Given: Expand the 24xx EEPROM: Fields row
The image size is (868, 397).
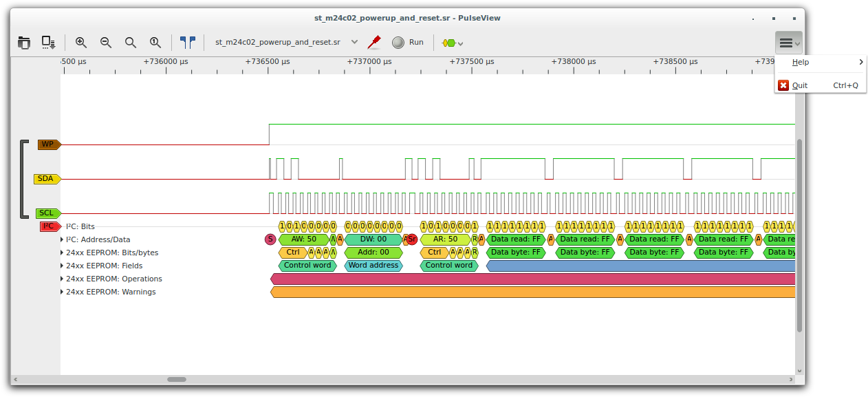Looking at the screenshot, I should tap(63, 266).
